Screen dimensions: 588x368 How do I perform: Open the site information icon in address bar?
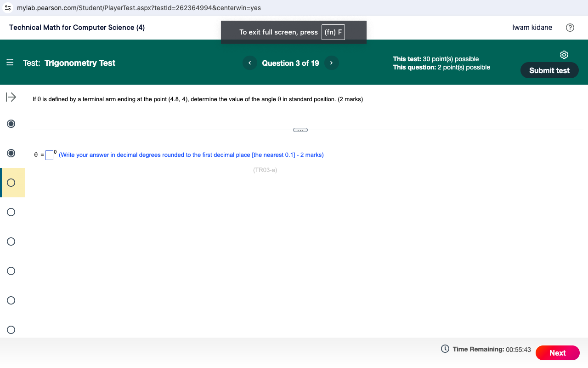8,8
